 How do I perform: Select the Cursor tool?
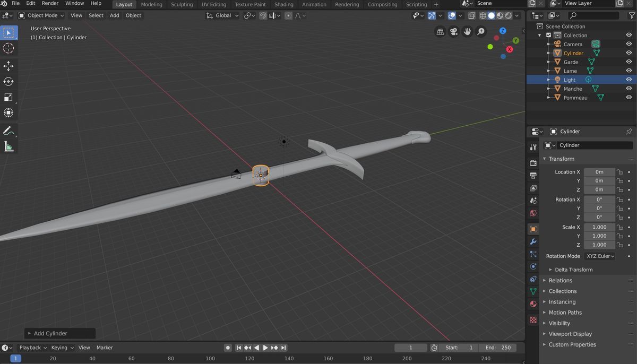pyautogui.click(x=8, y=48)
